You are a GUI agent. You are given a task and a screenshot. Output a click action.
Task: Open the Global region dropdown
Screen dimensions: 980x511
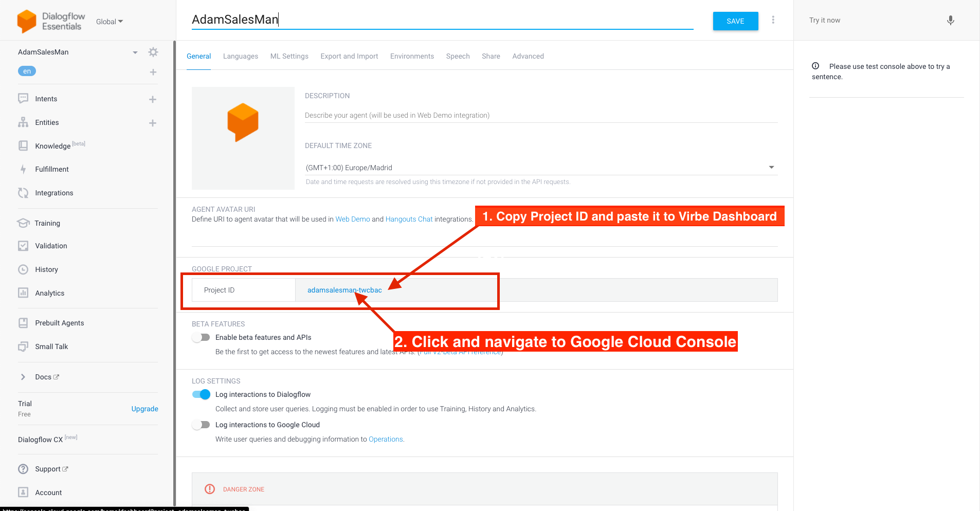point(110,22)
